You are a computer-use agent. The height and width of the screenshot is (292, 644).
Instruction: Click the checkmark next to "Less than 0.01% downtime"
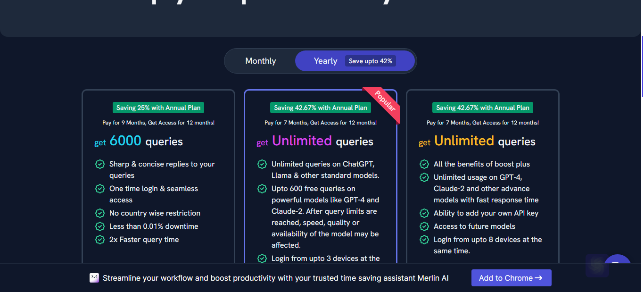coord(100,226)
